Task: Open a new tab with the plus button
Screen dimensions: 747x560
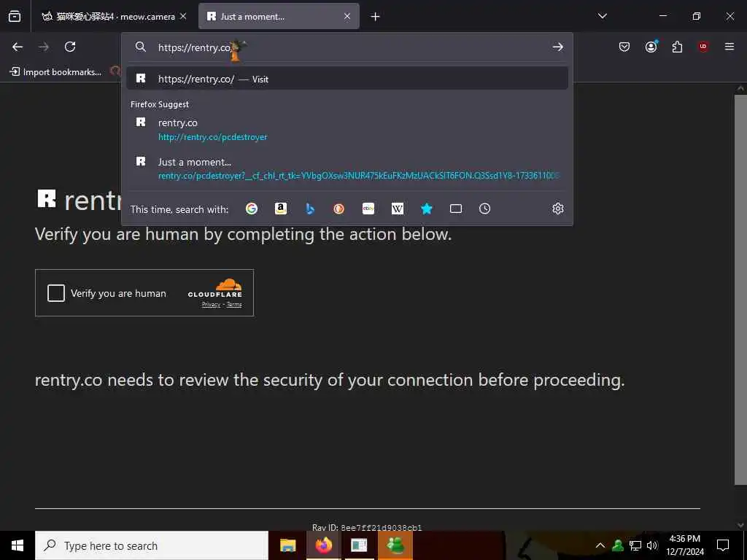Action: (x=376, y=17)
